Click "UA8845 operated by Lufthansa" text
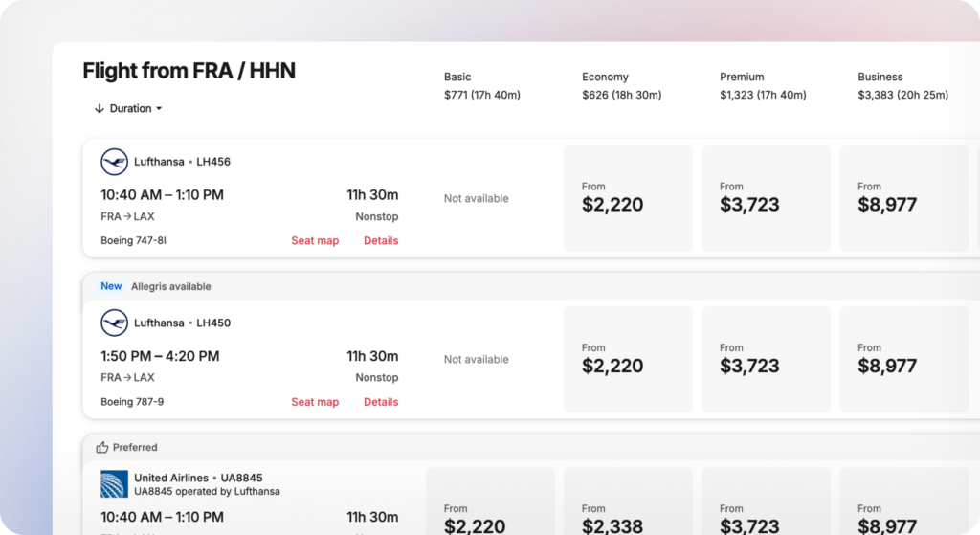The height and width of the screenshot is (535, 980). (207, 492)
